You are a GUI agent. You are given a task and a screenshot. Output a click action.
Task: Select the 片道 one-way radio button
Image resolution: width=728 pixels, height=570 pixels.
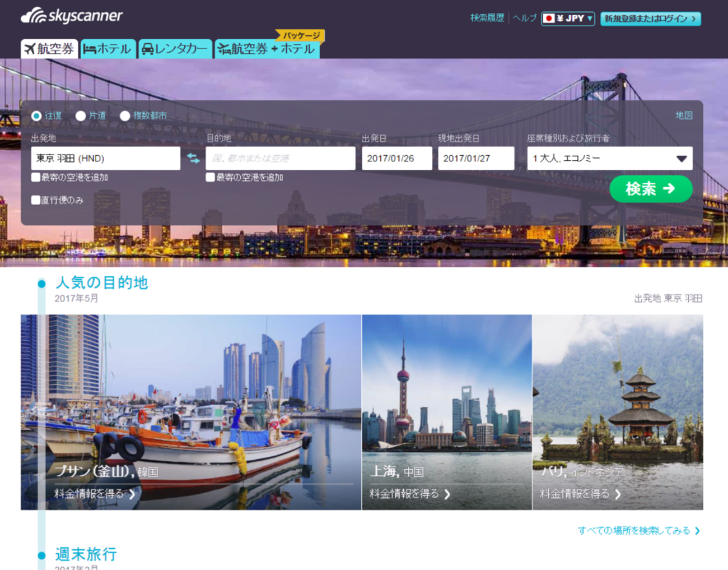[x=81, y=115]
